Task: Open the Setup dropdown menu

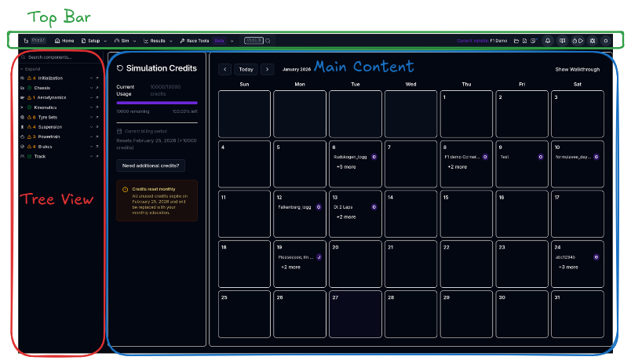Action: pyautogui.click(x=93, y=41)
